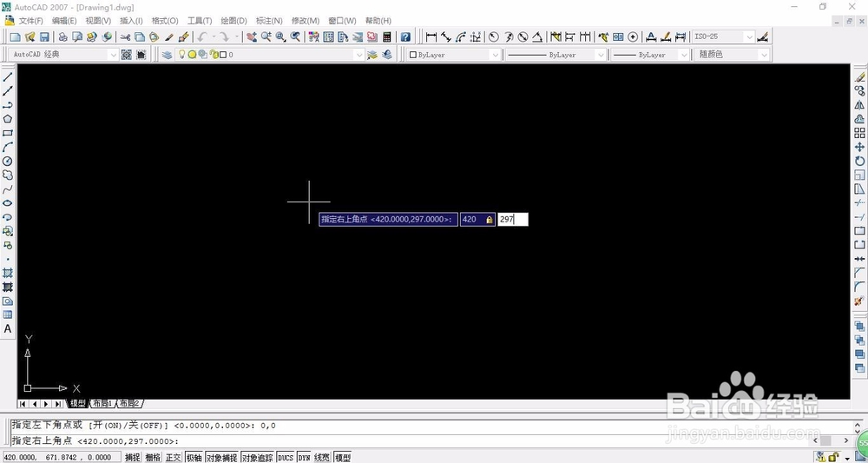Click the 模型 button in status bar
Screen dimensions: 868x463
point(343,458)
